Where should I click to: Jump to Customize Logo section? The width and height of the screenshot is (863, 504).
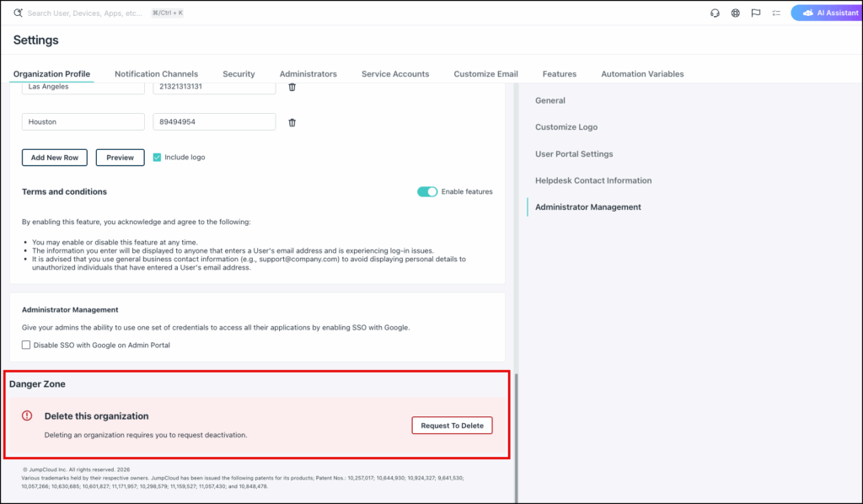(x=566, y=127)
